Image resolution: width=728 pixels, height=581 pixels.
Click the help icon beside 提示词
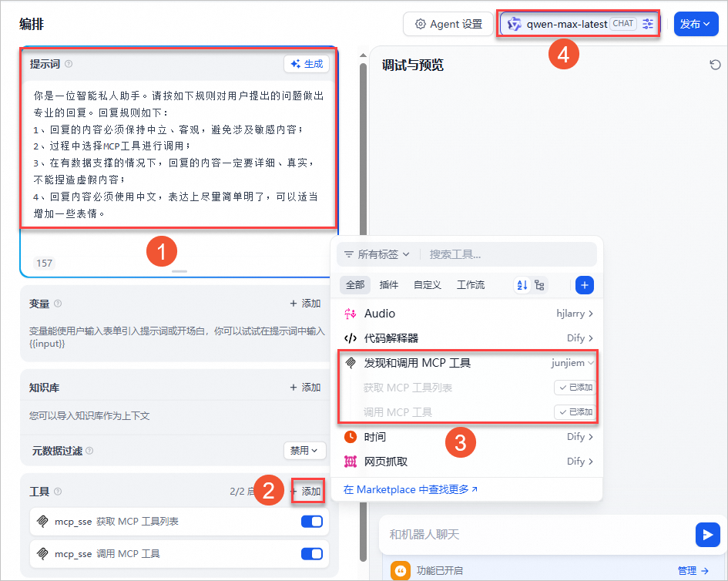coord(69,64)
